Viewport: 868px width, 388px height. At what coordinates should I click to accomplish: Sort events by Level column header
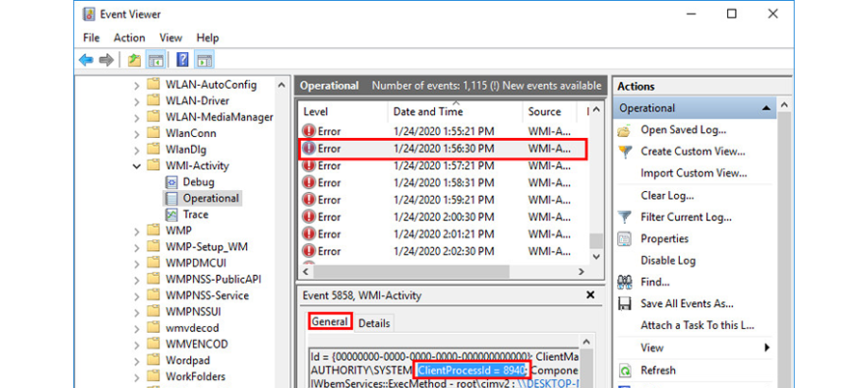click(342, 111)
